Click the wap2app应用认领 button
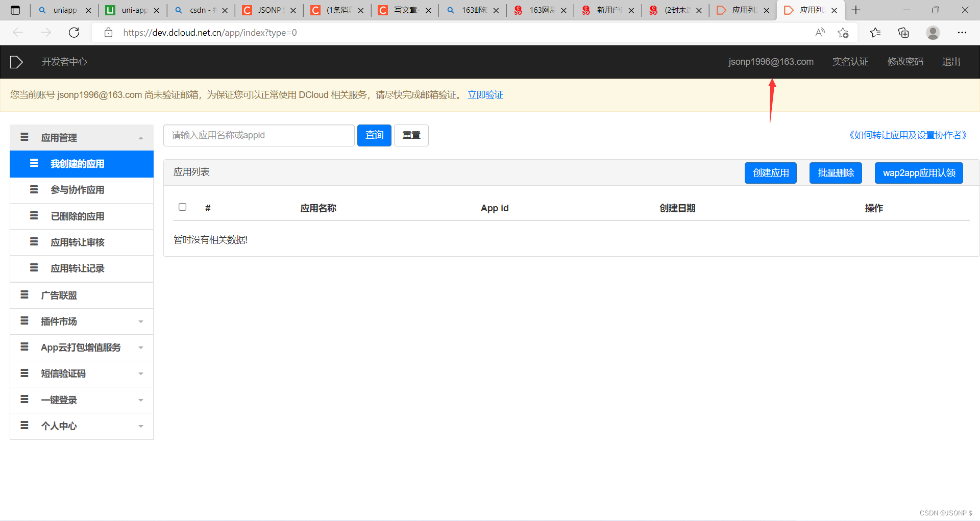Screen dimensions: 980x521 pyautogui.click(x=918, y=172)
